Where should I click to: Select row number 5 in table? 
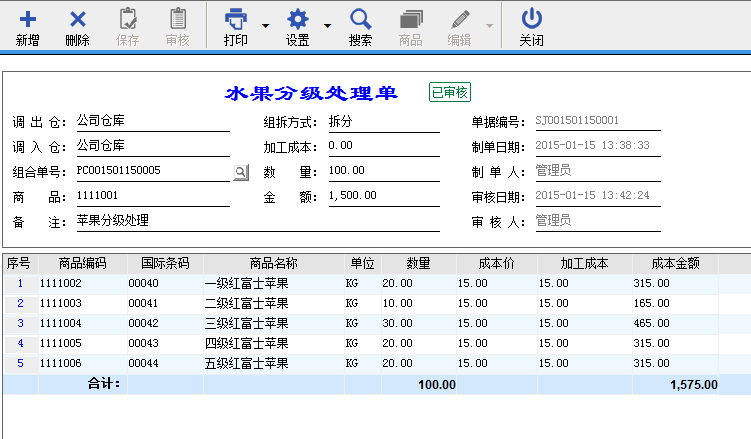click(x=21, y=363)
